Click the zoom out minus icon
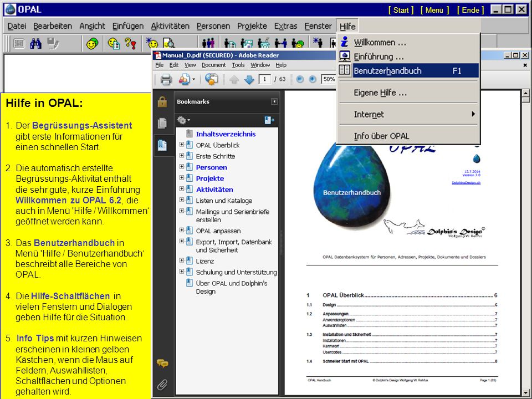Viewport: 532px width, 399px height. tap(300, 79)
